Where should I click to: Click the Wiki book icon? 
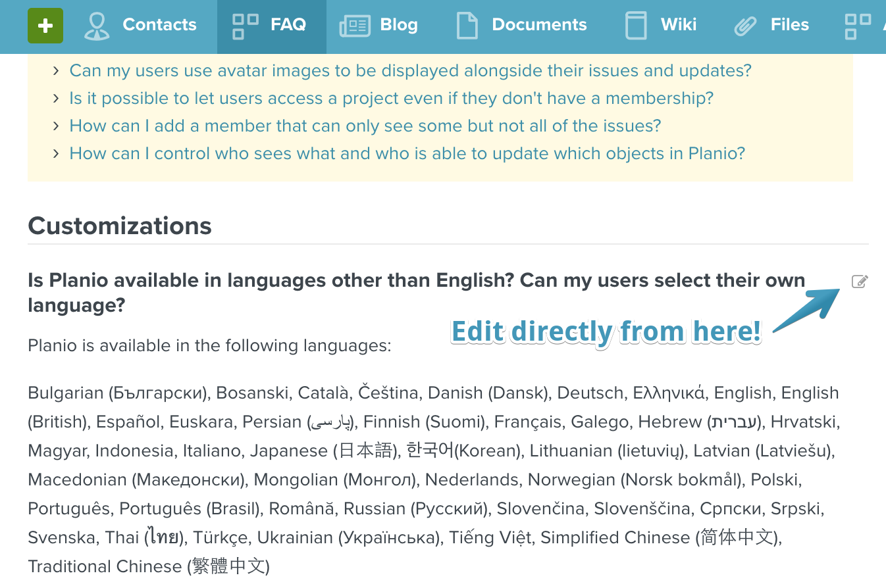coord(636,26)
